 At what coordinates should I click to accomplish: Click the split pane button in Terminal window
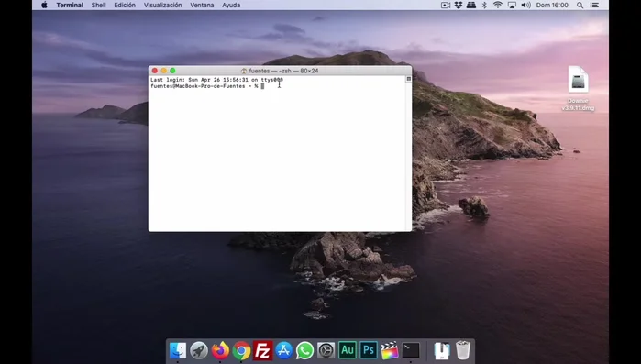(x=408, y=79)
